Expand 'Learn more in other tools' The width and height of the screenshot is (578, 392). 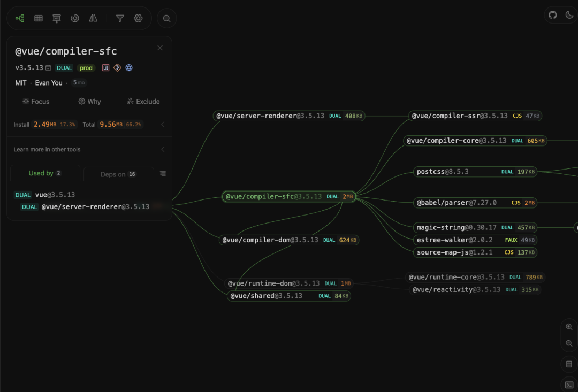click(x=162, y=149)
